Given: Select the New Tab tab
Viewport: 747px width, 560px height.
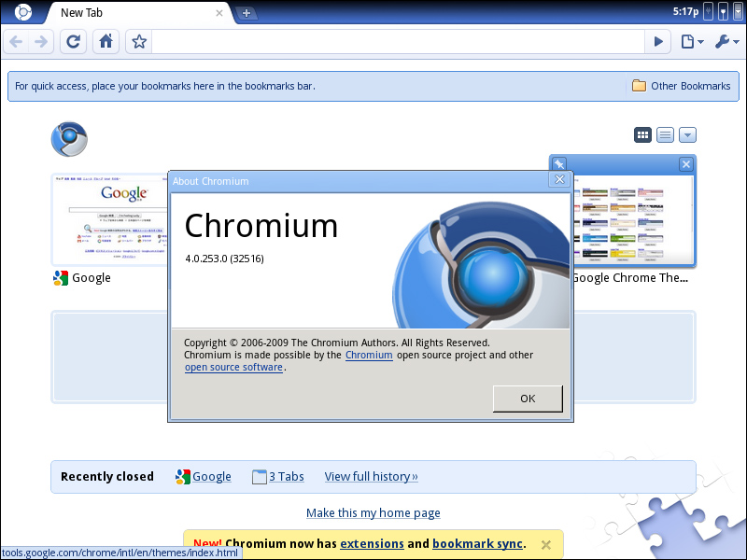Looking at the screenshot, I should (112, 13).
